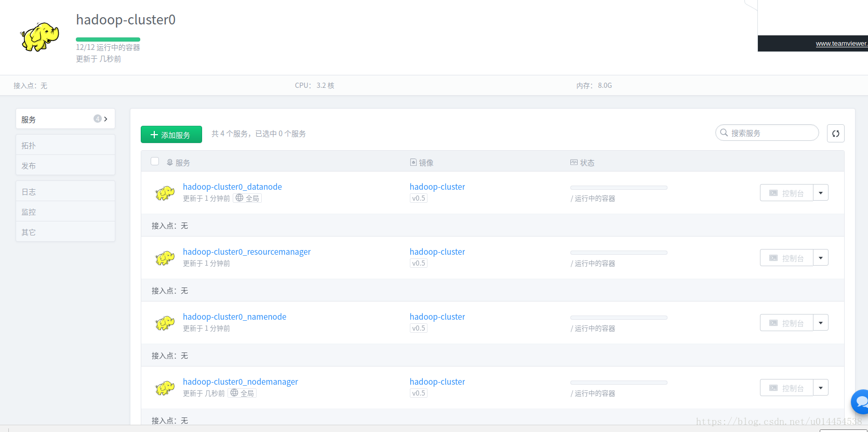Click the globe icon in datanode row
868x432 pixels.
239,198
